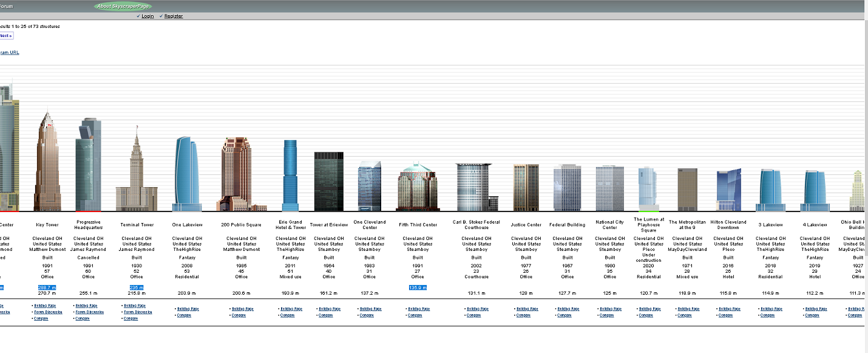The width and height of the screenshot is (868, 353).
Task: Click the Tower at Erieview drawing
Action: click(x=328, y=182)
